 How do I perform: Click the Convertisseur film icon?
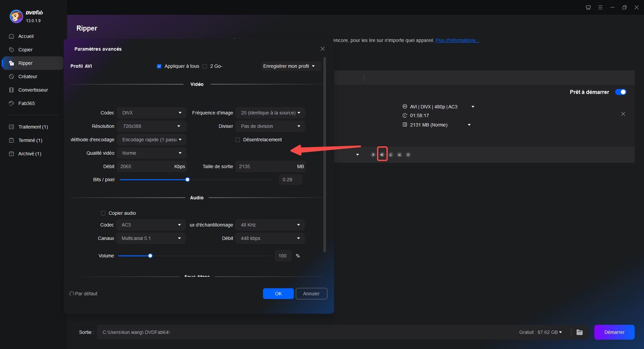click(x=11, y=90)
